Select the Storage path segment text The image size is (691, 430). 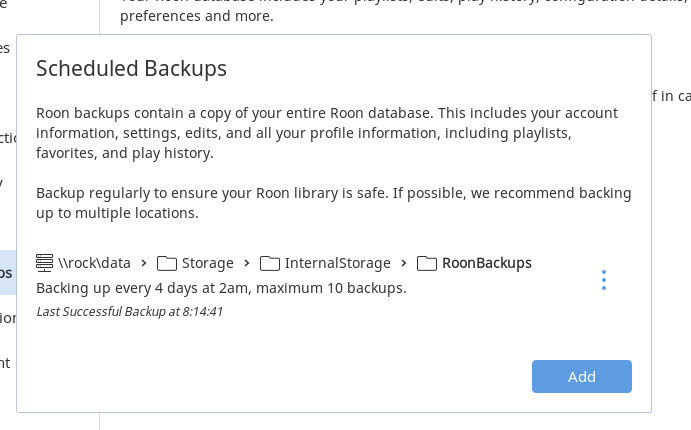point(208,263)
